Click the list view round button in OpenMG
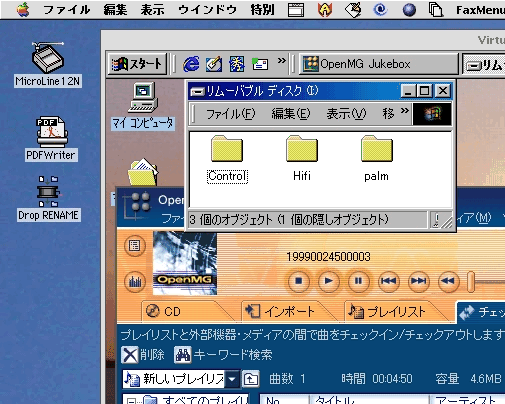 (x=135, y=246)
